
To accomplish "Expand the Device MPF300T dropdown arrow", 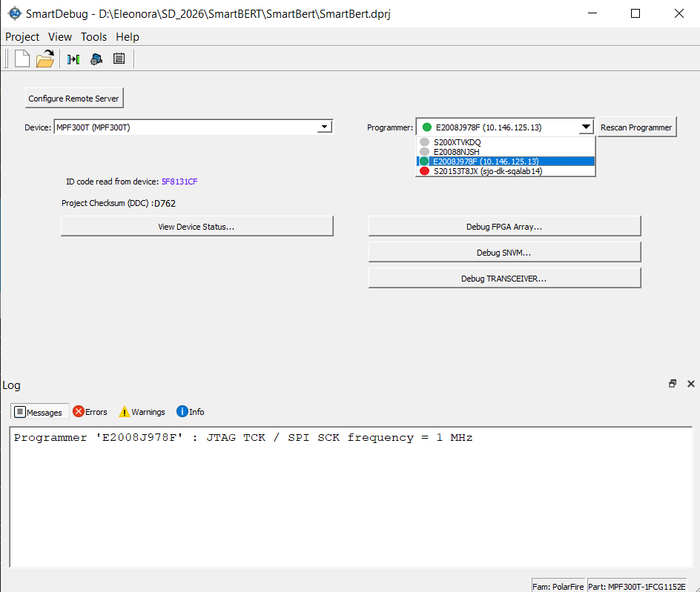I will pos(325,127).
